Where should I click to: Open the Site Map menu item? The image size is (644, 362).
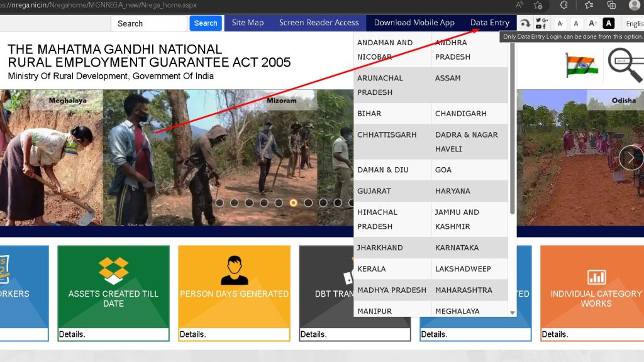point(248,23)
